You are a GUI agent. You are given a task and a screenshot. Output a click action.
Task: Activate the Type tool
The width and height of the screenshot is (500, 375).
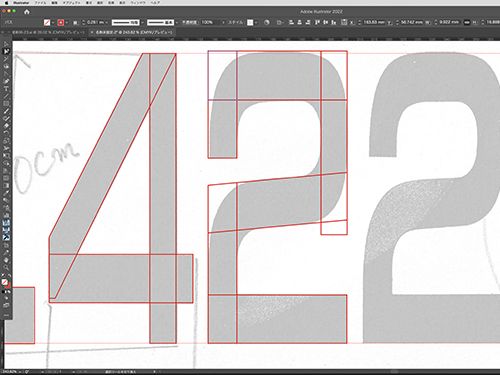click(x=6, y=89)
